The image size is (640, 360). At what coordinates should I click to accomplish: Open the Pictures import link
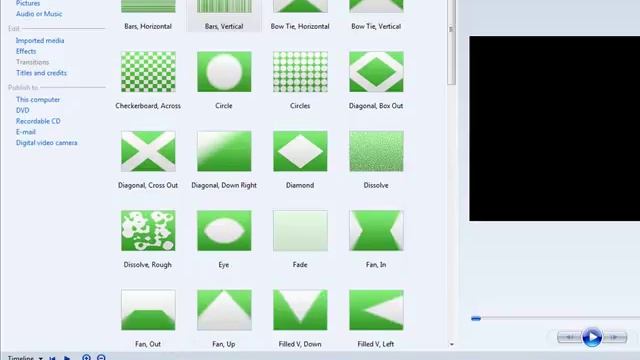[x=28, y=3]
